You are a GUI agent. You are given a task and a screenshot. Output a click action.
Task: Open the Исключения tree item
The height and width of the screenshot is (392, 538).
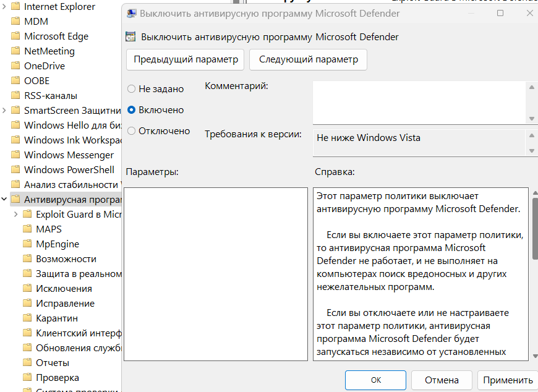tap(64, 289)
